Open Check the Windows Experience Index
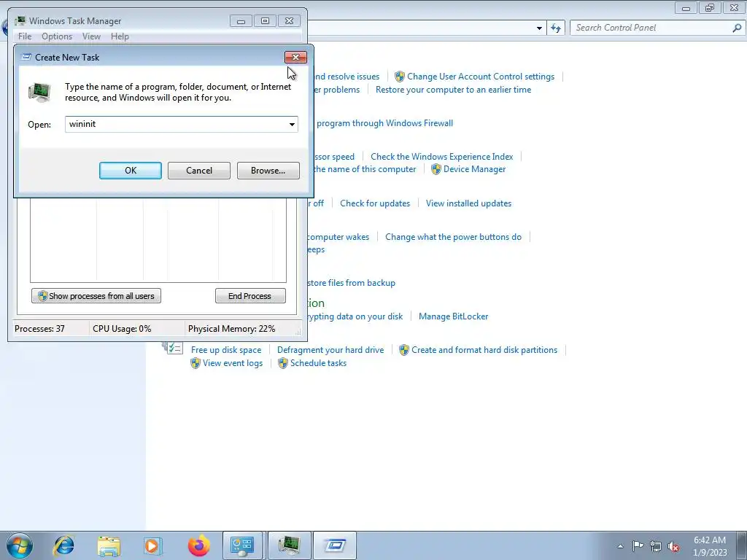747x560 pixels. point(441,157)
